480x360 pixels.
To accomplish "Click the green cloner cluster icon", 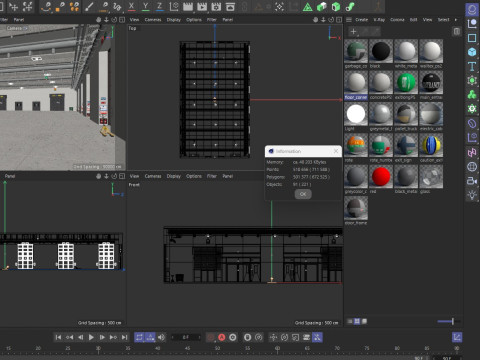I will point(472,95).
